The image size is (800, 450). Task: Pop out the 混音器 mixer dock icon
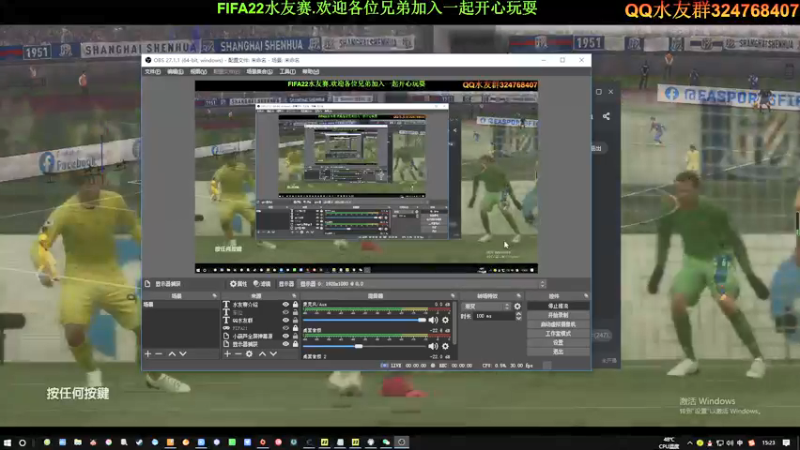(x=453, y=296)
